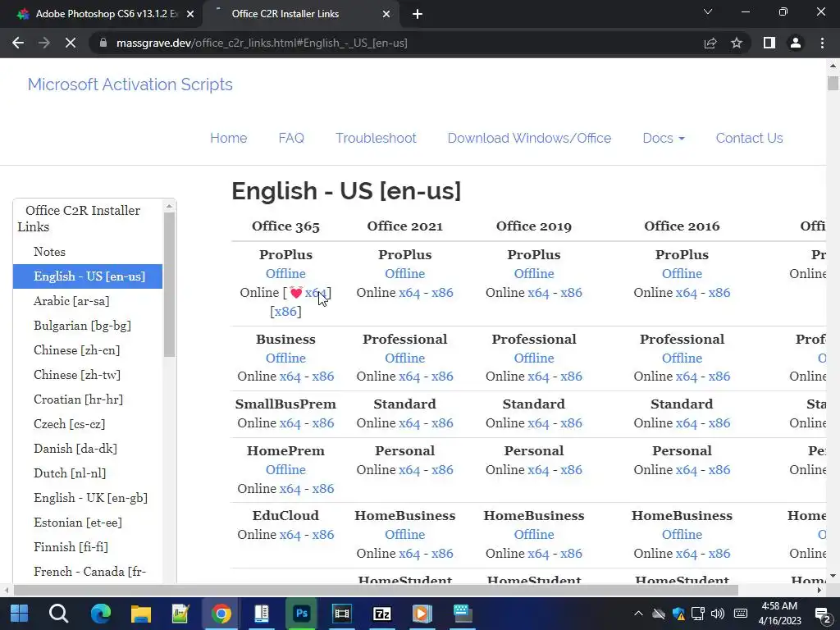Click x64 online link for Office 2019 ProPlus
The height and width of the screenshot is (630, 840).
(538, 293)
